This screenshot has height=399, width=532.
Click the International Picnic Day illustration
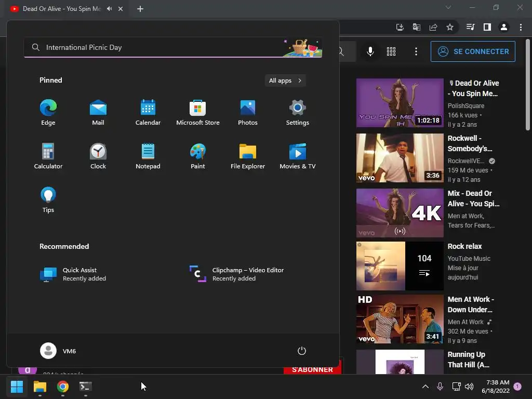click(x=302, y=47)
